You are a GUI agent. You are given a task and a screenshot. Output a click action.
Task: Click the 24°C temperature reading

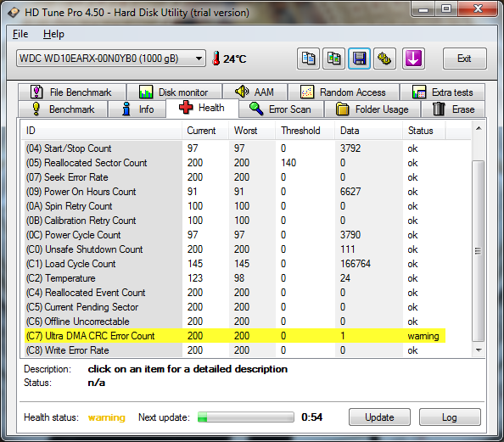point(235,59)
